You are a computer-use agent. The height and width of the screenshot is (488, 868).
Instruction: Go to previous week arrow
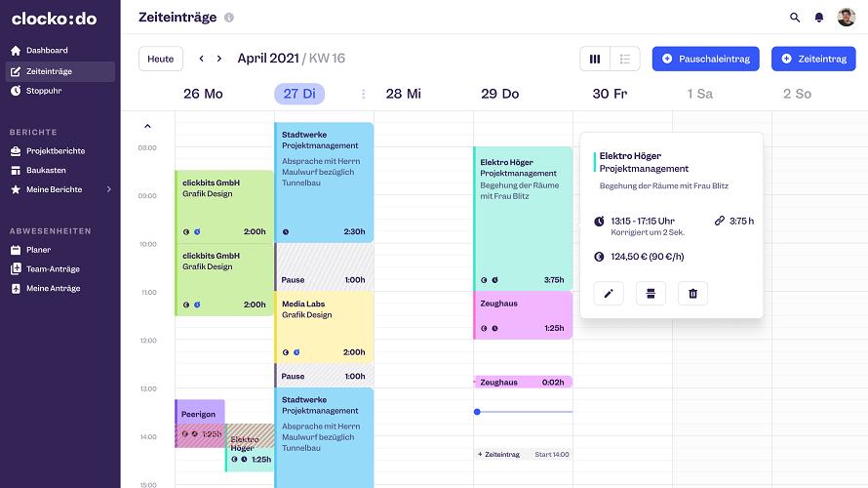pyautogui.click(x=202, y=59)
